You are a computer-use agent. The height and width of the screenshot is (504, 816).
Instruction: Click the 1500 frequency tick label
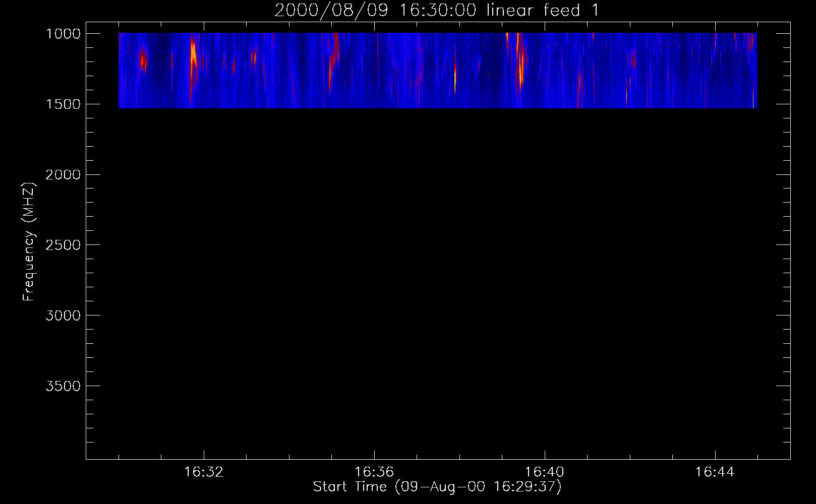point(63,104)
